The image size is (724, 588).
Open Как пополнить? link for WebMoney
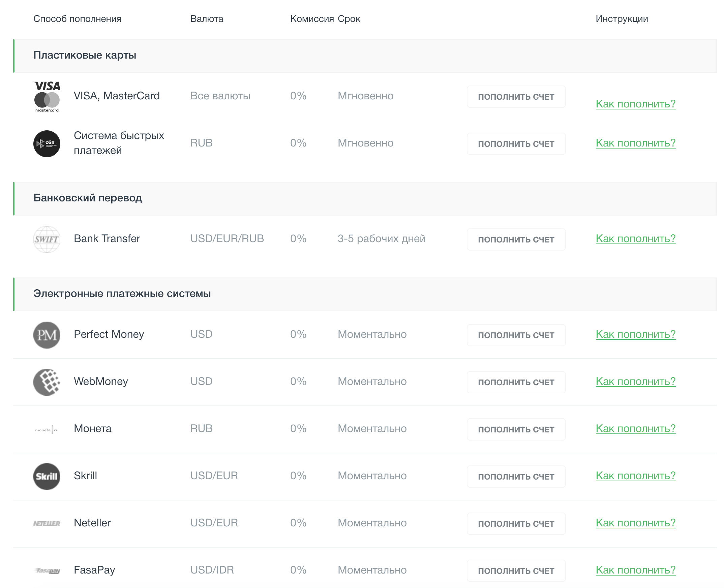(635, 381)
